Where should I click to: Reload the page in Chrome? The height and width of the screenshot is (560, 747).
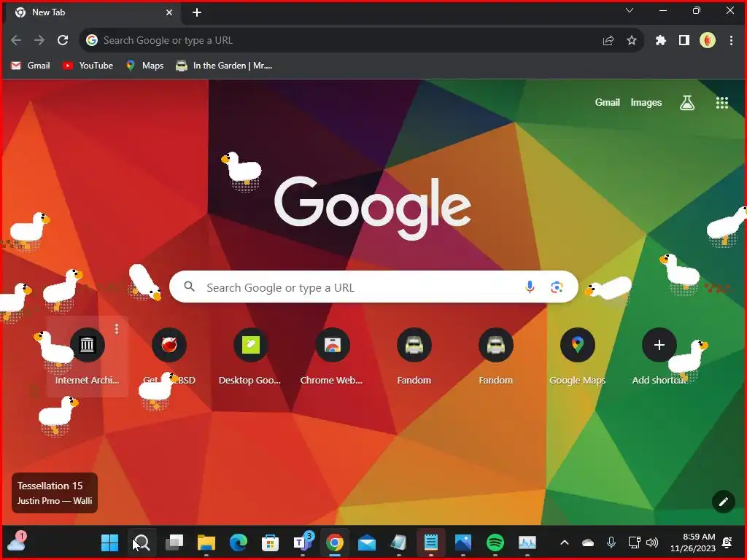[x=63, y=41]
